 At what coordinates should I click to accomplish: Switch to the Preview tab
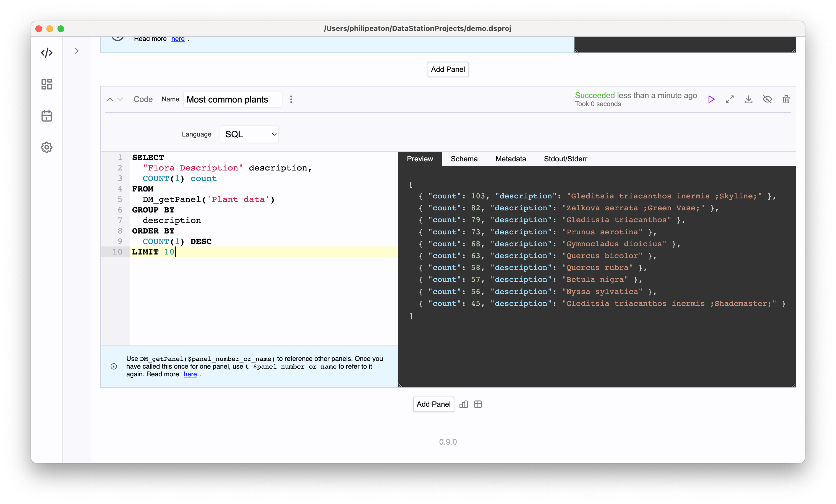[x=420, y=159]
